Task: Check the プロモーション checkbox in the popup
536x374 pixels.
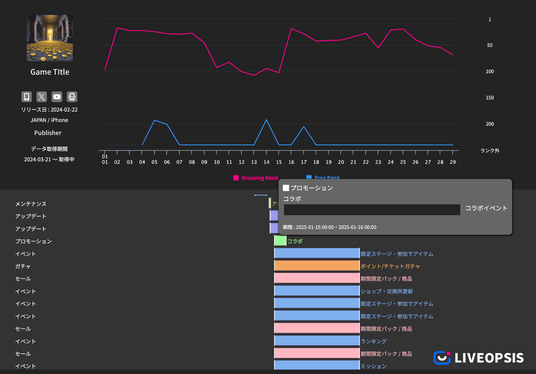Action: pyautogui.click(x=286, y=188)
